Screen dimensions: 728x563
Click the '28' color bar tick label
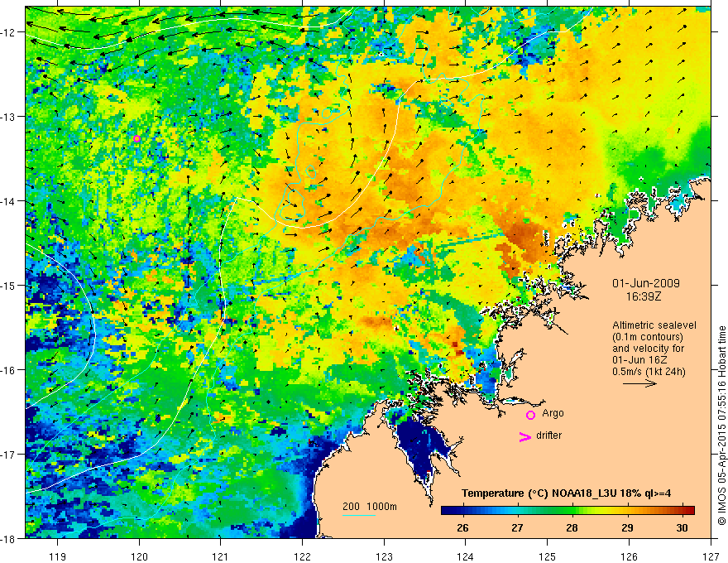(x=572, y=527)
